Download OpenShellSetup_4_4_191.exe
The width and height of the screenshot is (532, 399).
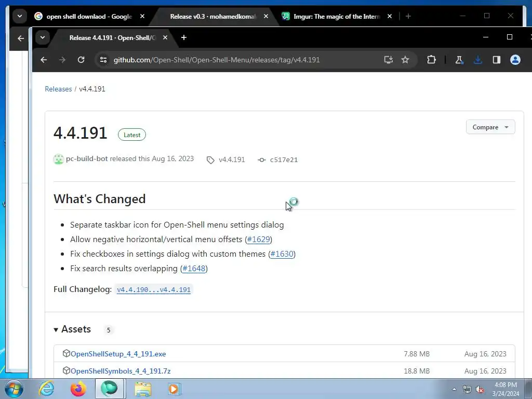[x=118, y=354]
